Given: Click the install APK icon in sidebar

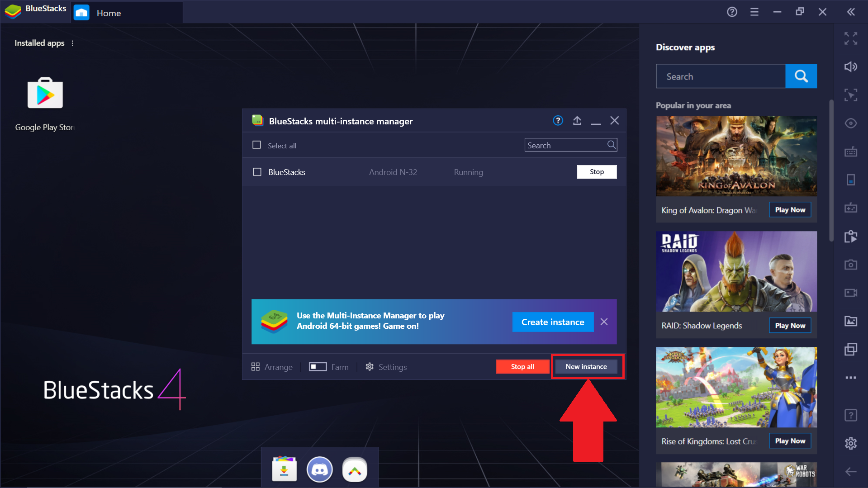Looking at the screenshot, I should click(851, 236).
